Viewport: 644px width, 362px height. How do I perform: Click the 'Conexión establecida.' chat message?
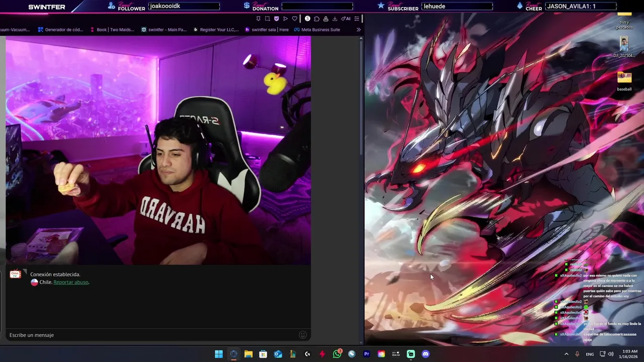pyautogui.click(x=55, y=275)
